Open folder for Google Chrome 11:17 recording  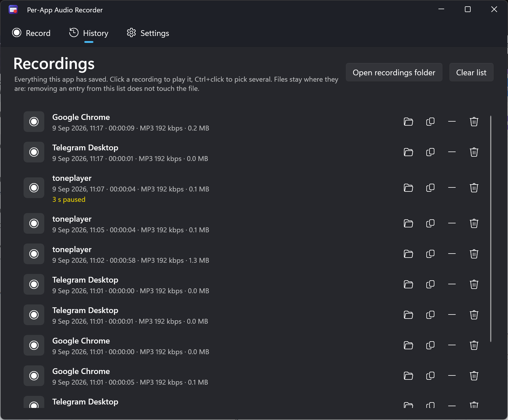click(x=408, y=122)
